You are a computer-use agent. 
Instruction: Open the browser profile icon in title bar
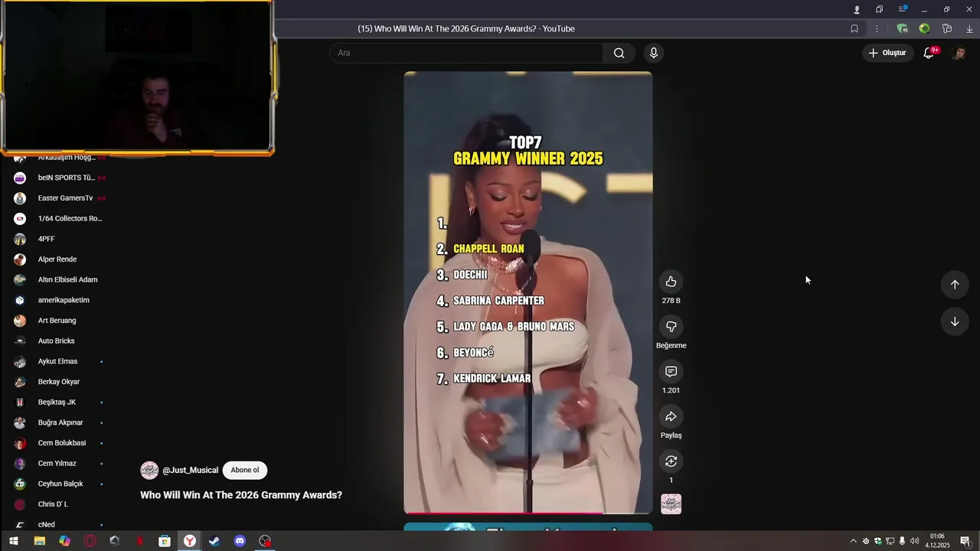(x=857, y=9)
